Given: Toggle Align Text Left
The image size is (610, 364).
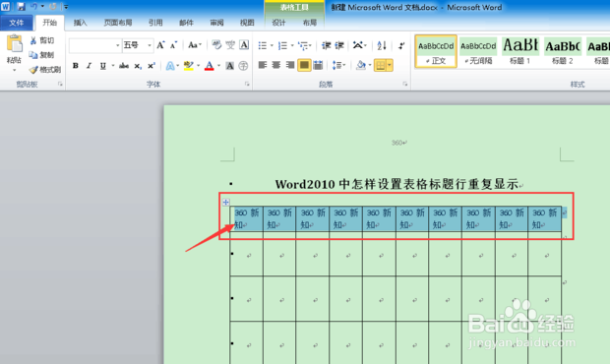Looking at the screenshot, I should coord(263,65).
